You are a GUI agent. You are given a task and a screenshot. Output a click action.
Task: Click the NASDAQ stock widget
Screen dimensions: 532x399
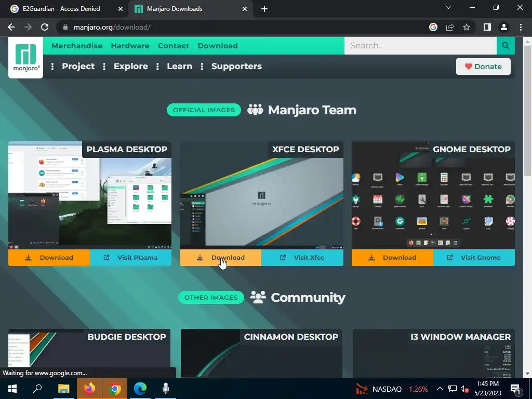pos(392,389)
